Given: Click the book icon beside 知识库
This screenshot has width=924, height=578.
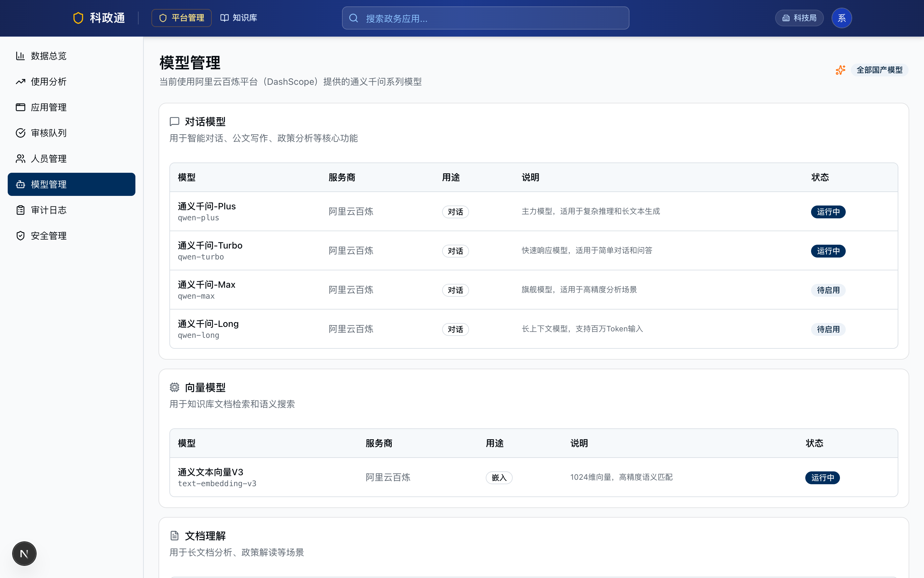Looking at the screenshot, I should tap(225, 18).
